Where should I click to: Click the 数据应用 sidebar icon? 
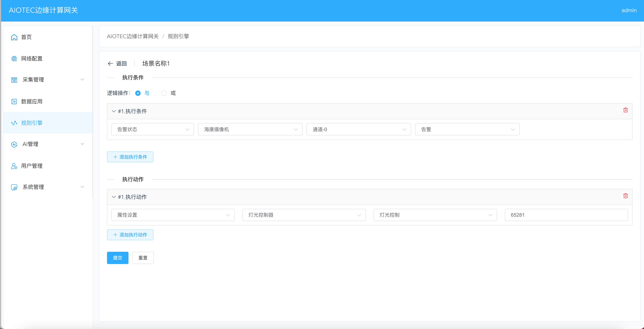[14, 101]
